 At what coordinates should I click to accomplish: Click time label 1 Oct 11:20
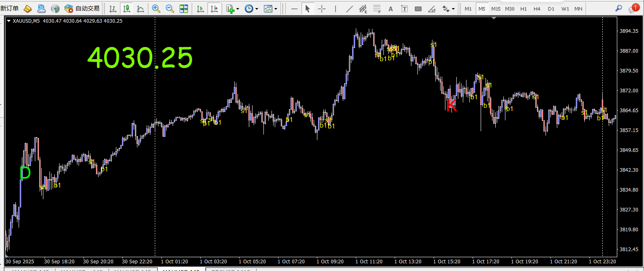369,262
